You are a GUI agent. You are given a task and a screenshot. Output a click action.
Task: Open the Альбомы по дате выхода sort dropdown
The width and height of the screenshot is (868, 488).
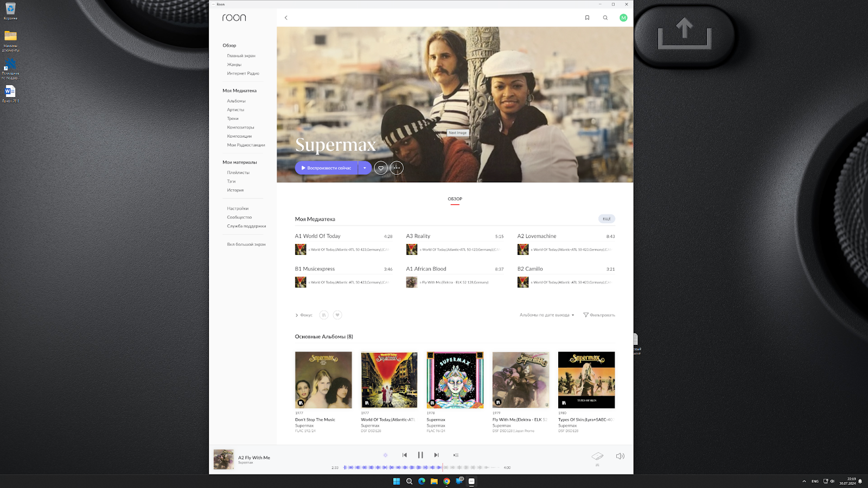[547, 315]
